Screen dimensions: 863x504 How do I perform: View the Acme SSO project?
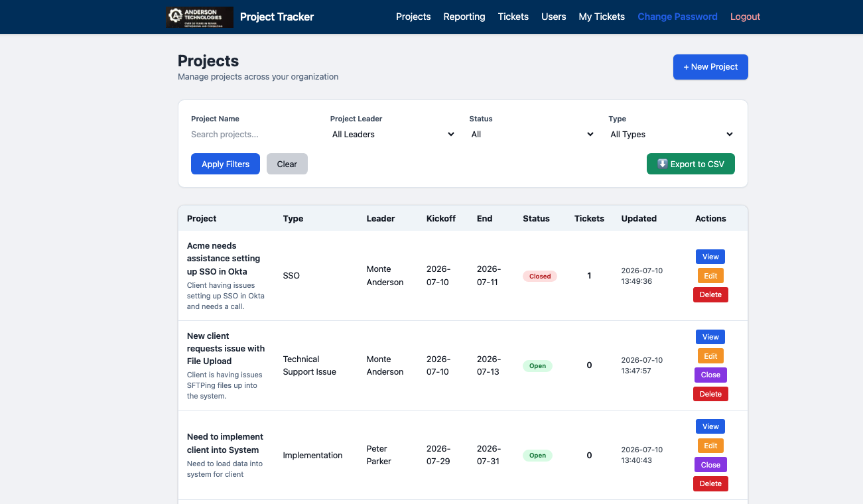point(710,257)
